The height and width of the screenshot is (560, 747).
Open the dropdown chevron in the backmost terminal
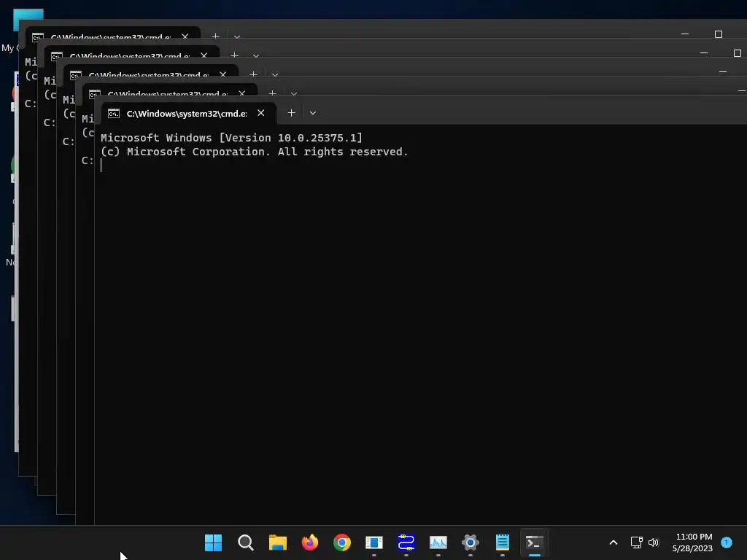pyautogui.click(x=237, y=36)
